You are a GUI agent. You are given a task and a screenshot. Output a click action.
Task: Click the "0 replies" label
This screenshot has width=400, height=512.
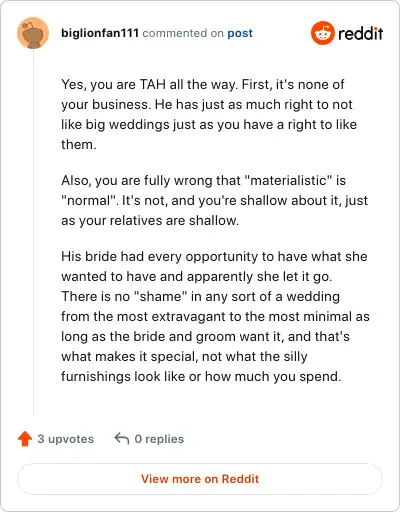click(159, 439)
